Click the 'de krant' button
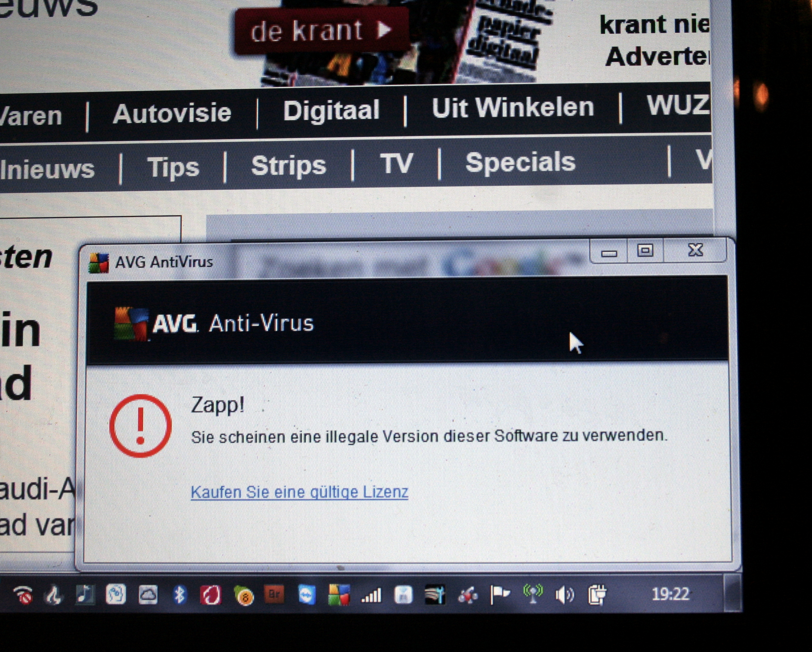The width and height of the screenshot is (812, 652). 321,30
